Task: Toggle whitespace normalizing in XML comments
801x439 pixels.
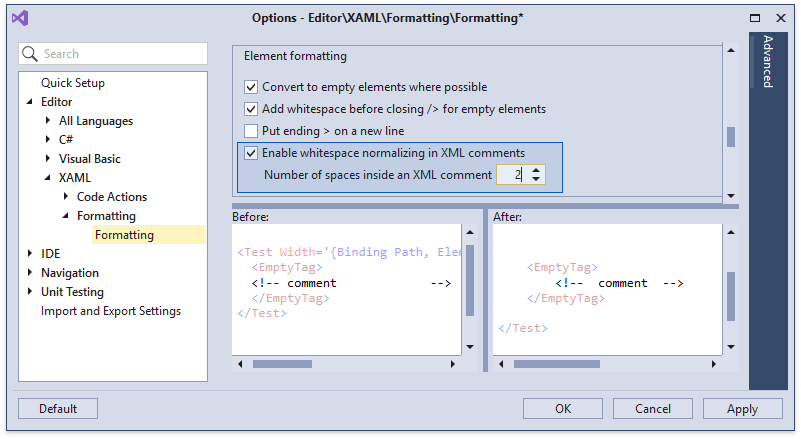Action: click(x=251, y=153)
